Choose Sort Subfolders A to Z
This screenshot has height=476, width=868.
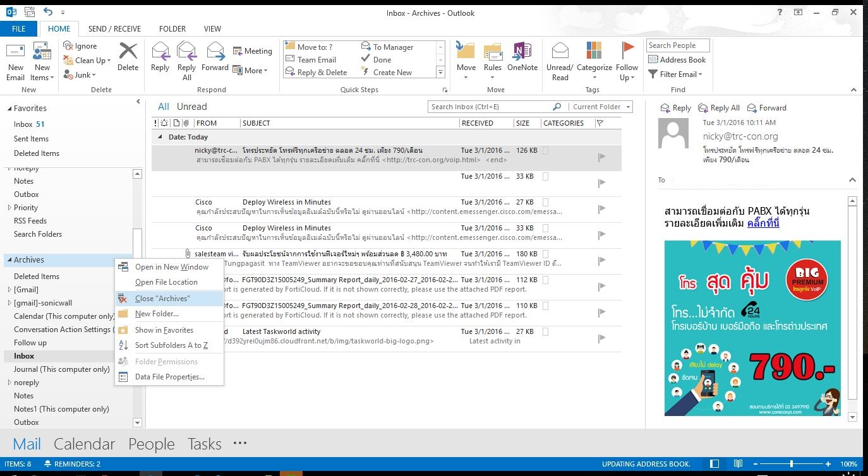pyautogui.click(x=169, y=345)
